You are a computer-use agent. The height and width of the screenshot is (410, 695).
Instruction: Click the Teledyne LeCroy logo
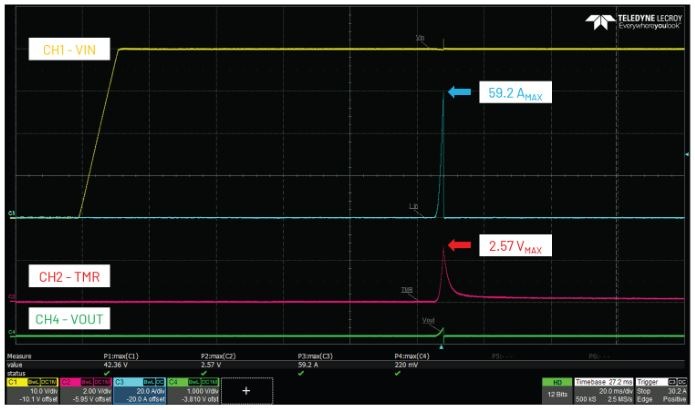point(634,21)
